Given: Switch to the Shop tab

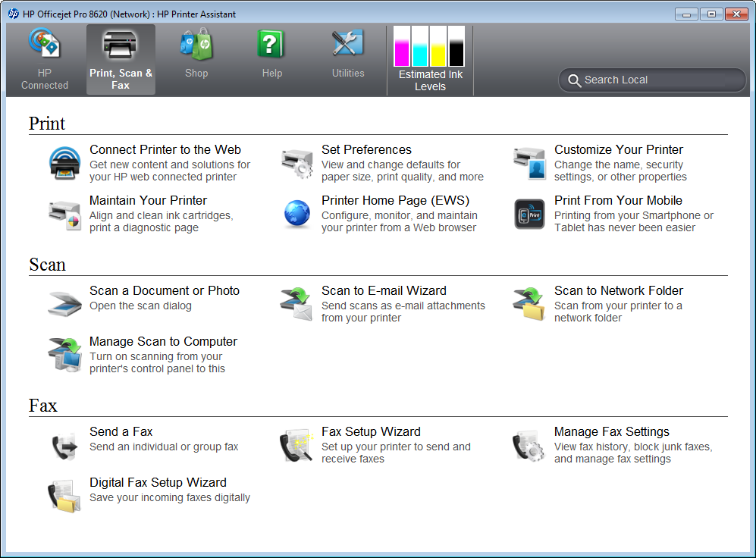Looking at the screenshot, I should click(x=196, y=55).
